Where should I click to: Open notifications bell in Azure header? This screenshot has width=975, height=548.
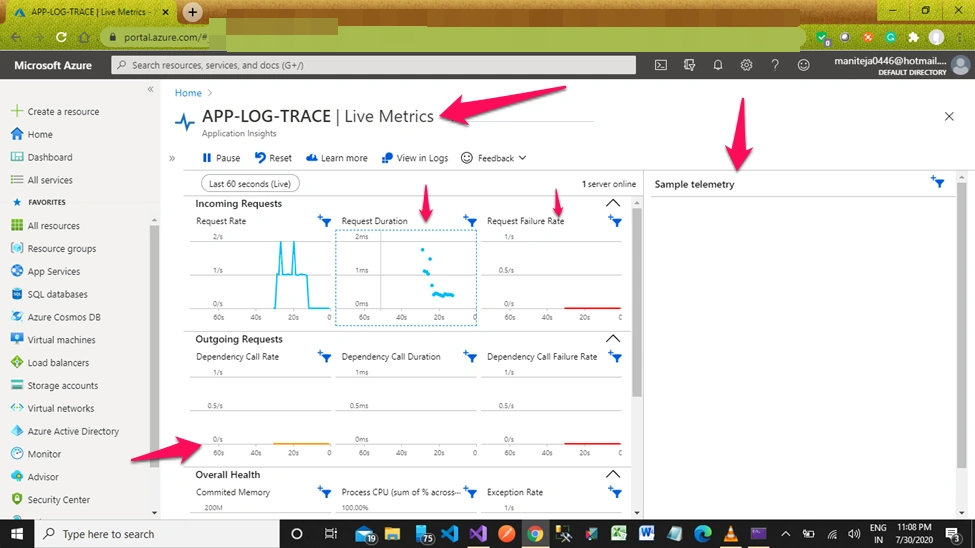point(718,65)
